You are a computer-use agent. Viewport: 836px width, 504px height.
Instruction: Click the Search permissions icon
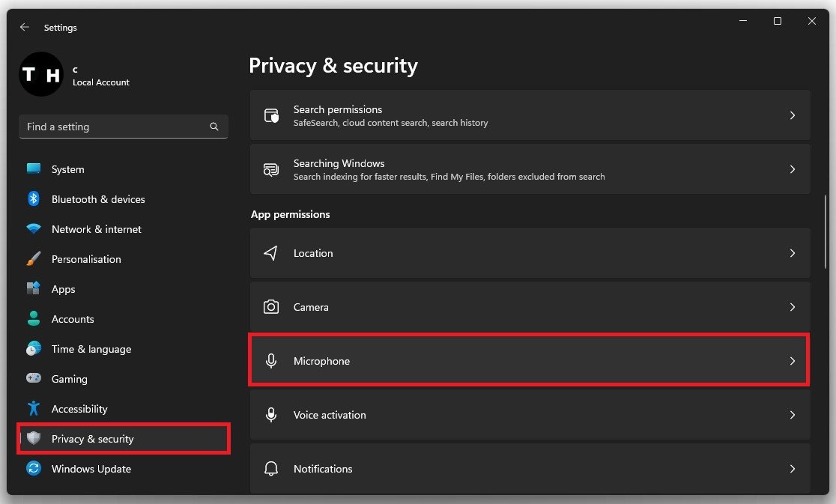coord(271,115)
